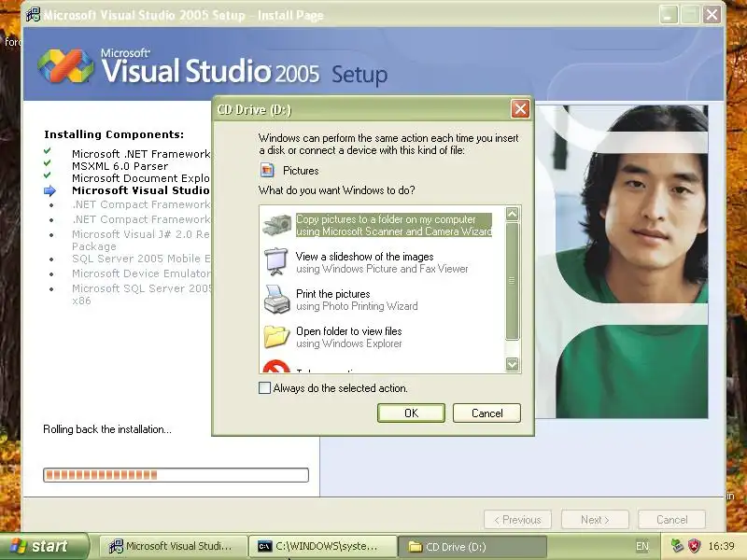
Task: Click the taskbar clock showing 16:39
Action: click(721, 546)
